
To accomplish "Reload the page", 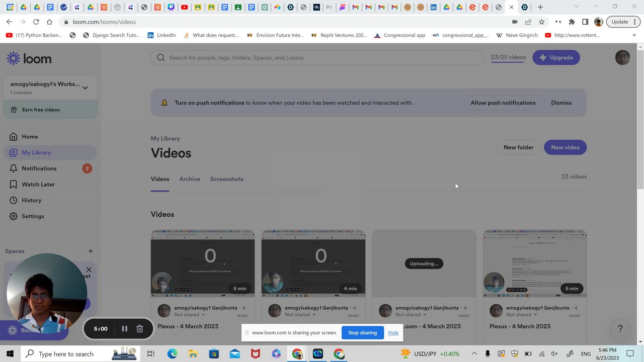I will [36, 22].
